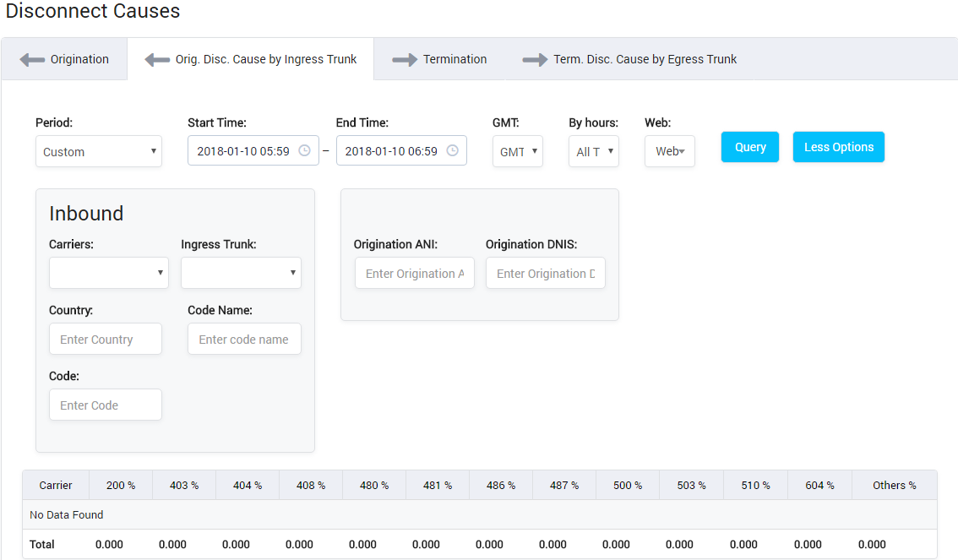This screenshot has width=958, height=560.
Task: Open the Web output format dropdown
Action: [x=669, y=152]
